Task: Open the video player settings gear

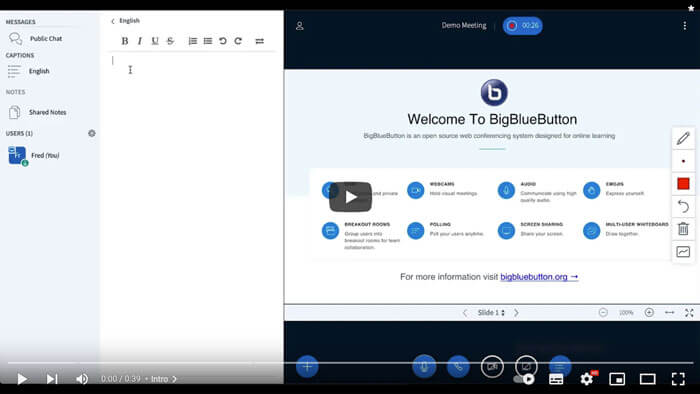Action: point(587,379)
